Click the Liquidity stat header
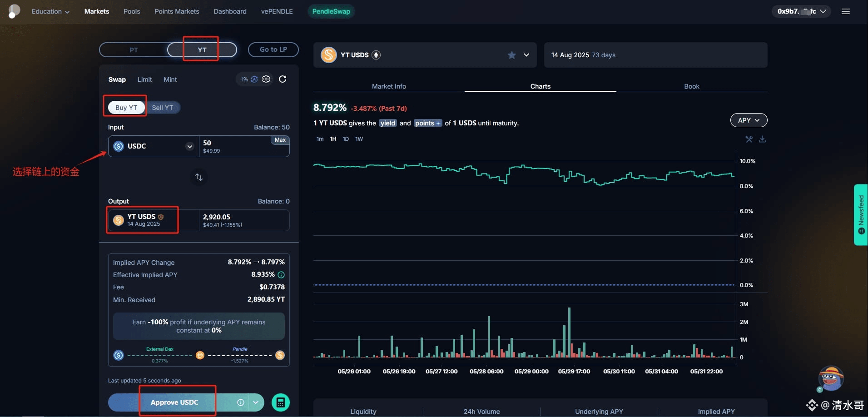Image resolution: width=868 pixels, height=417 pixels. click(x=363, y=412)
